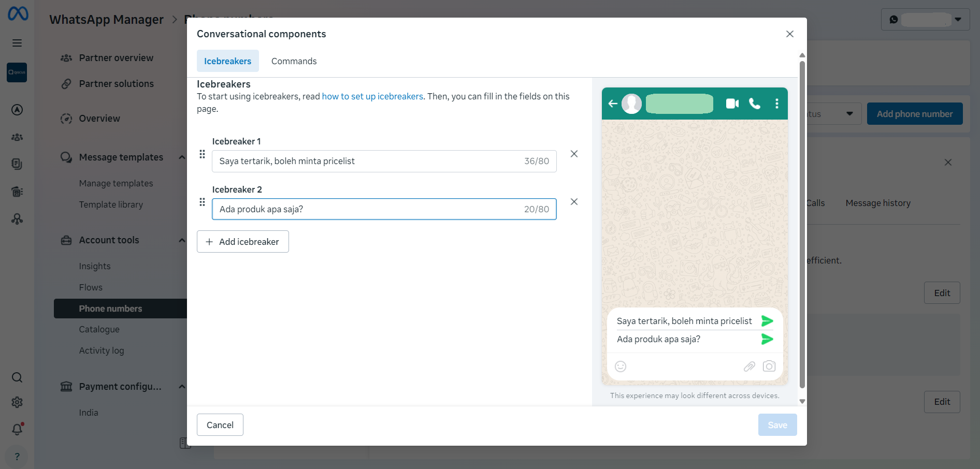Screen dimensions: 980x469
Task: Click the send arrow beside first icebreaker
Action: point(767,321)
